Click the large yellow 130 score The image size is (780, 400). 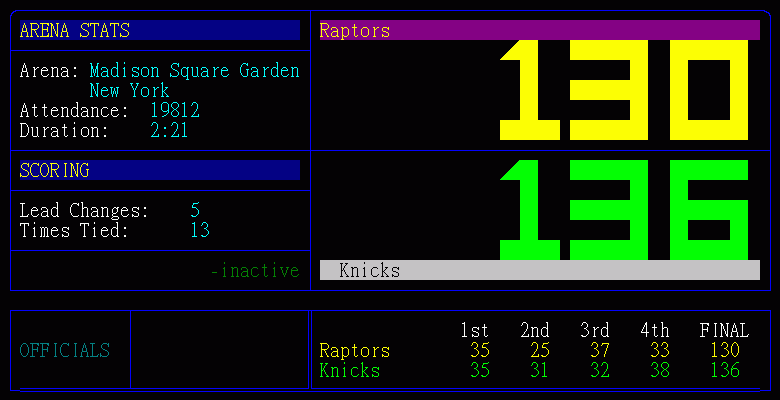point(624,90)
